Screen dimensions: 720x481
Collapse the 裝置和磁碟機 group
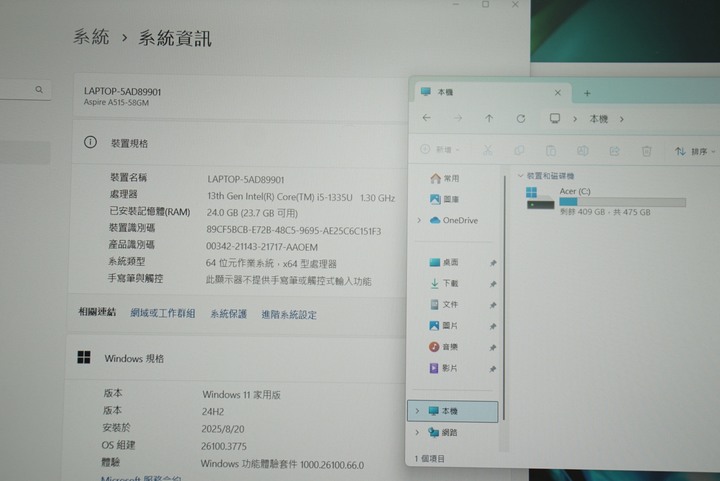pos(520,176)
